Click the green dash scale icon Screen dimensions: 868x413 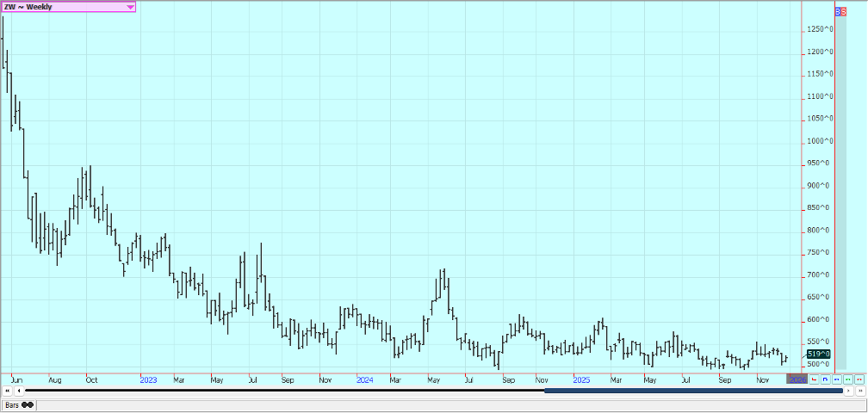847,379
